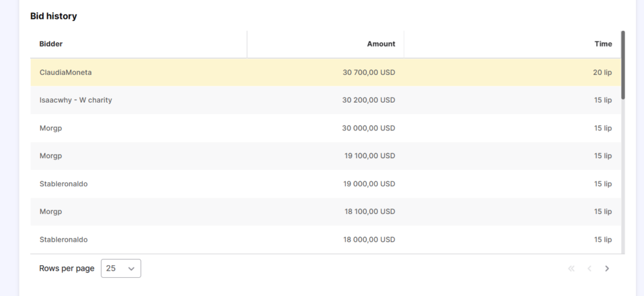
Task: Select the Isaacwhy - W charity row
Action: (326, 100)
